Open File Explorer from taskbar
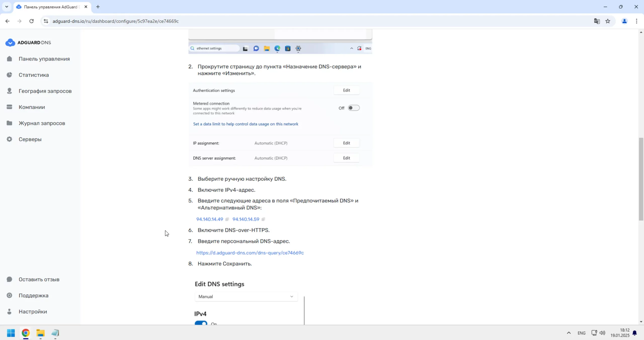 coord(40,333)
